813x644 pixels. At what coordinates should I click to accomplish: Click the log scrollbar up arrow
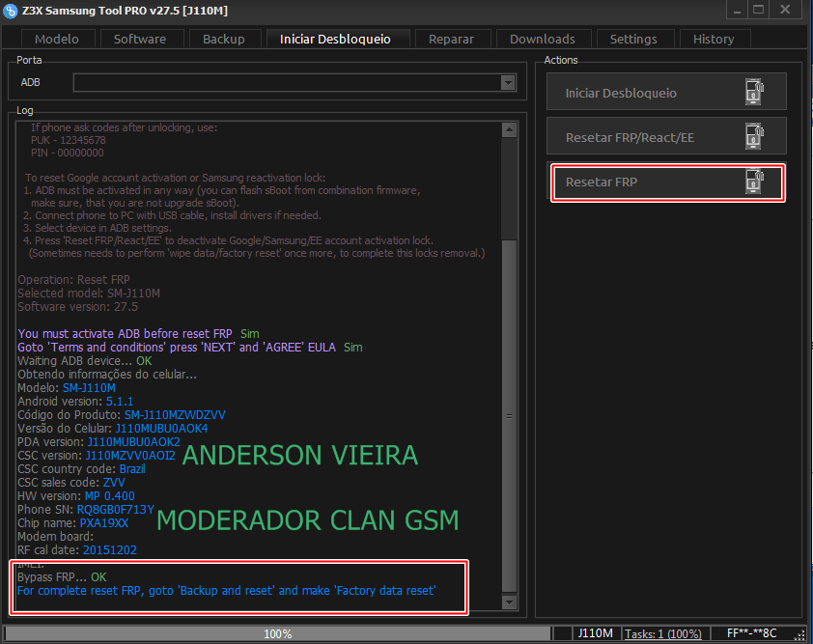coord(509,129)
